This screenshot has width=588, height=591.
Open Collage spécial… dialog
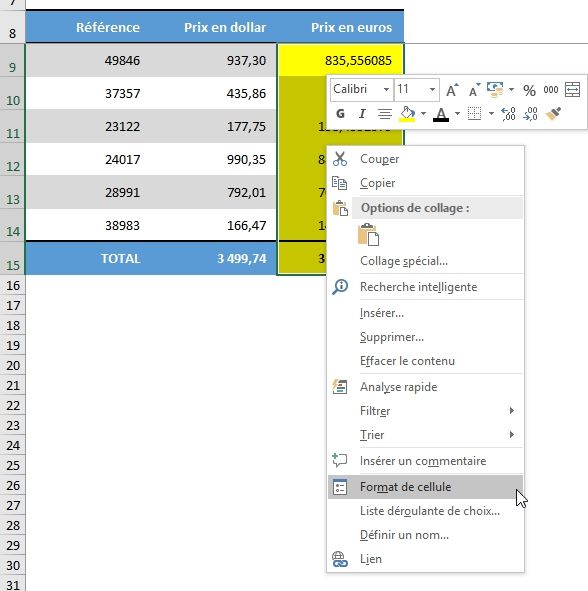coord(426,261)
